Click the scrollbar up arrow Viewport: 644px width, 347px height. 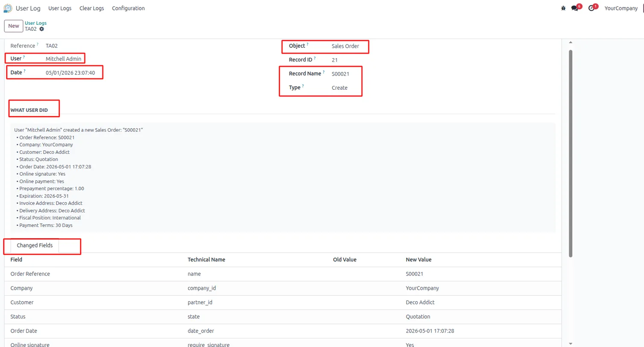pos(571,42)
